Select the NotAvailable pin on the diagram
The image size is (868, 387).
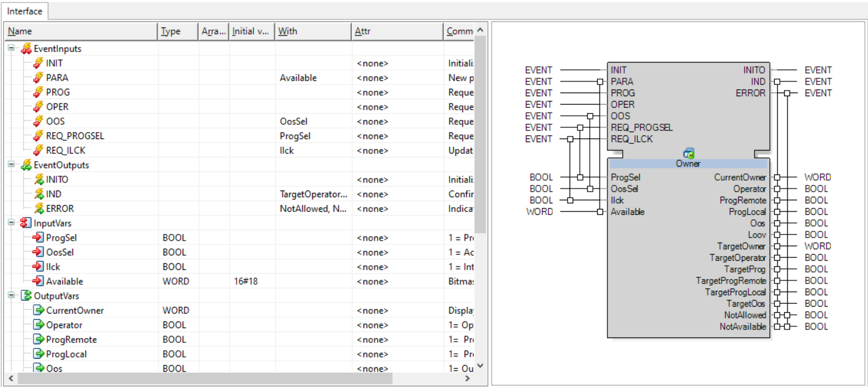click(743, 326)
